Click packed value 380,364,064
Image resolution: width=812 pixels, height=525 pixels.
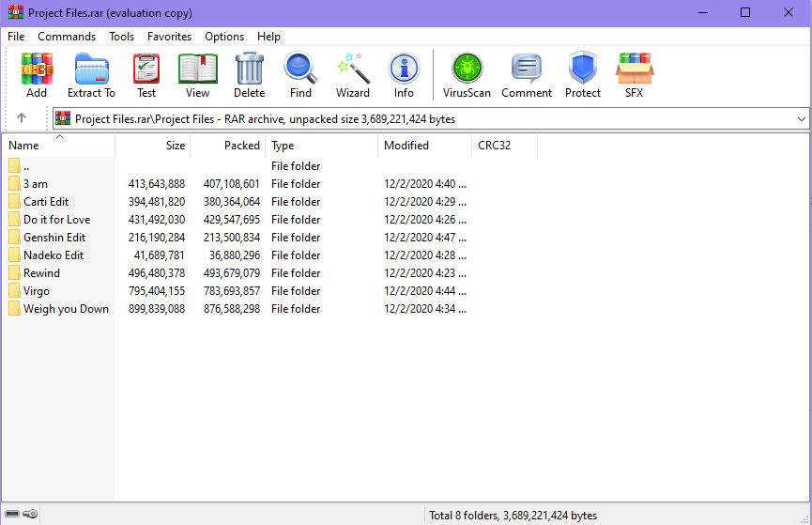tap(232, 202)
